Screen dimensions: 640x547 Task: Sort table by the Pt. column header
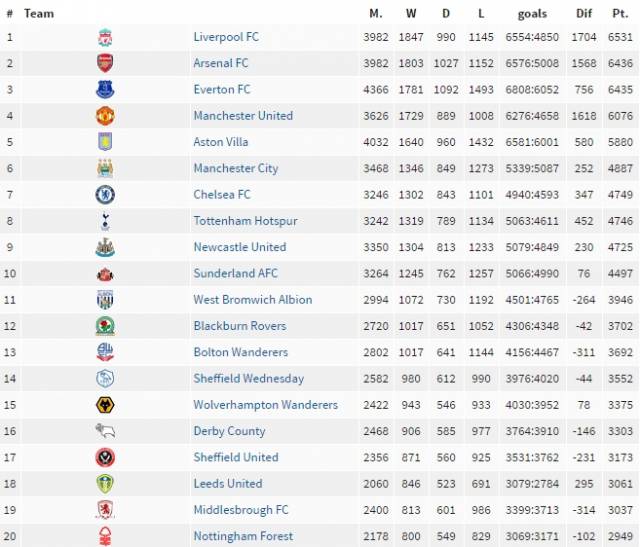pyautogui.click(x=620, y=13)
